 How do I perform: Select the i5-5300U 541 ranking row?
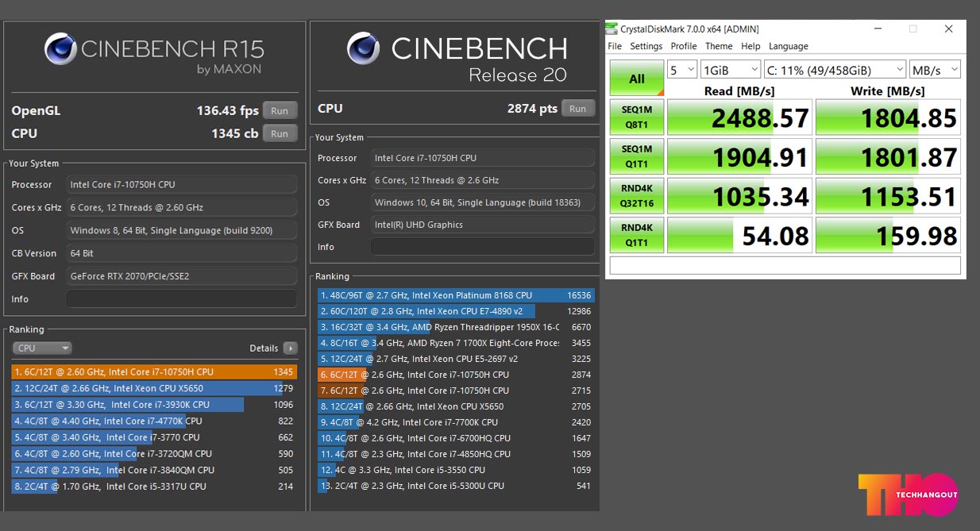point(456,486)
